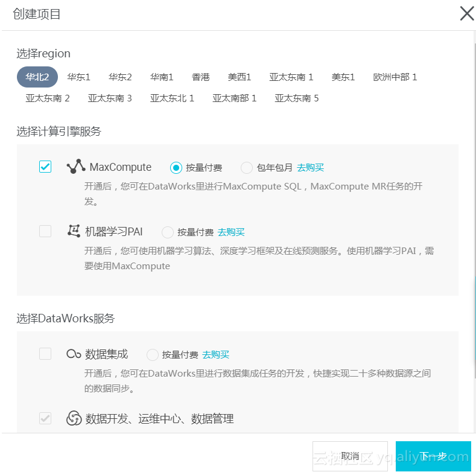Select region 亚太东南 3

point(110,98)
